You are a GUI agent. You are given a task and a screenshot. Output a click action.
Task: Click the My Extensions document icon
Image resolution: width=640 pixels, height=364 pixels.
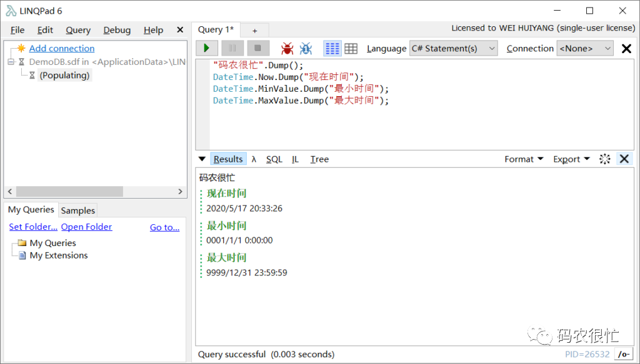22,255
